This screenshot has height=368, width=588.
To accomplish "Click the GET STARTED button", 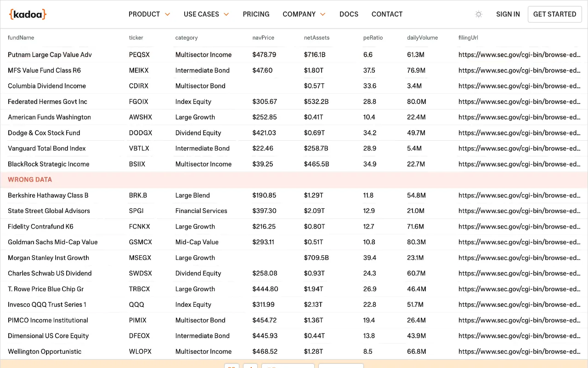I will point(554,14).
